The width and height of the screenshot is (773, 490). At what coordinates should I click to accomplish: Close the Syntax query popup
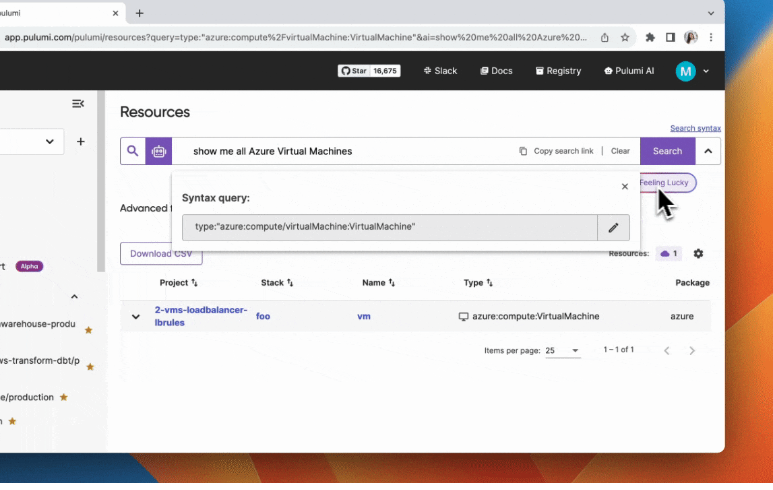click(x=625, y=186)
